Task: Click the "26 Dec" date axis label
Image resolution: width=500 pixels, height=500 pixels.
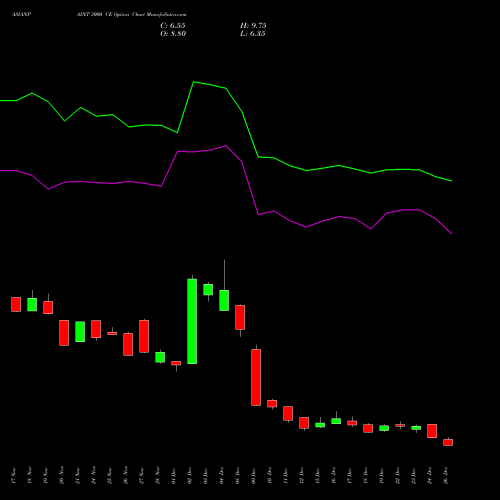Action: click(x=446, y=476)
